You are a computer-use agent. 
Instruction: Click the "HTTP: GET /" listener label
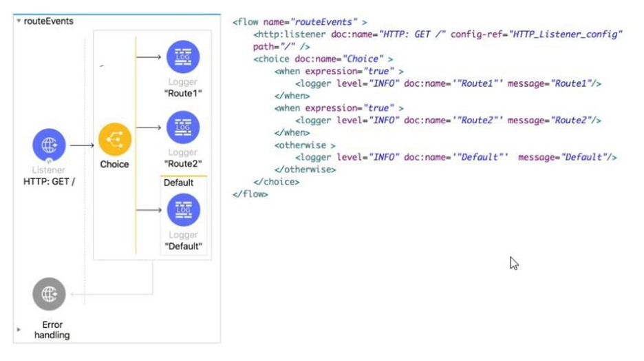tap(50, 180)
